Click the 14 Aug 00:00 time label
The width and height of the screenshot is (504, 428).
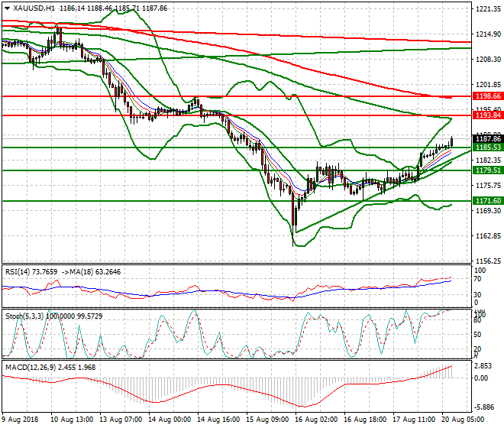point(170,420)
